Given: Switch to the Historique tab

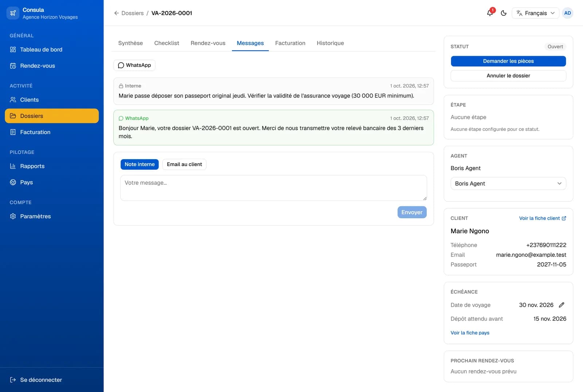Looking at the screenshot, I should coord(330,43).
